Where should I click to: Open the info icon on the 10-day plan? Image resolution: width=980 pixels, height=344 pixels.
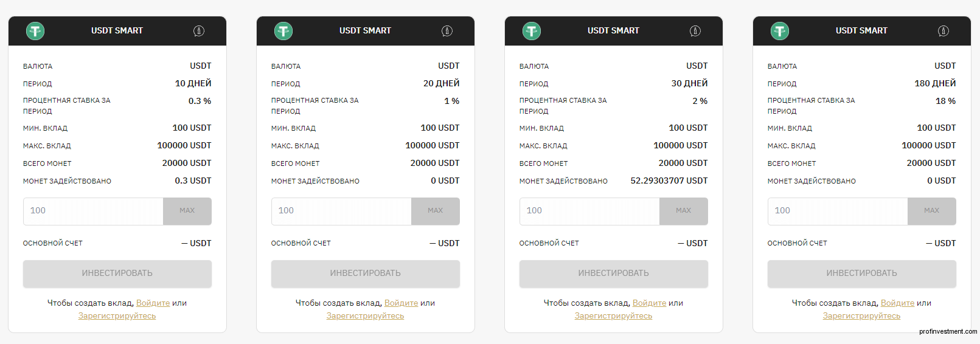click(199, 31)
